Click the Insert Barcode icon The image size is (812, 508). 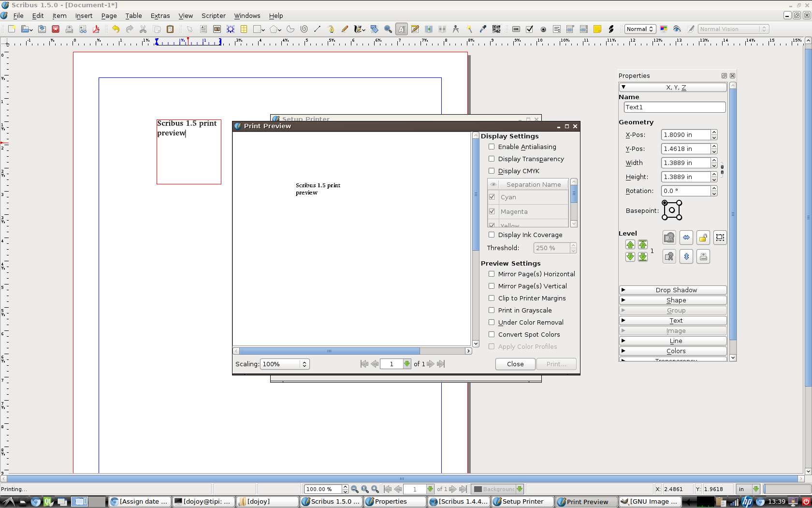pos(496,29)
